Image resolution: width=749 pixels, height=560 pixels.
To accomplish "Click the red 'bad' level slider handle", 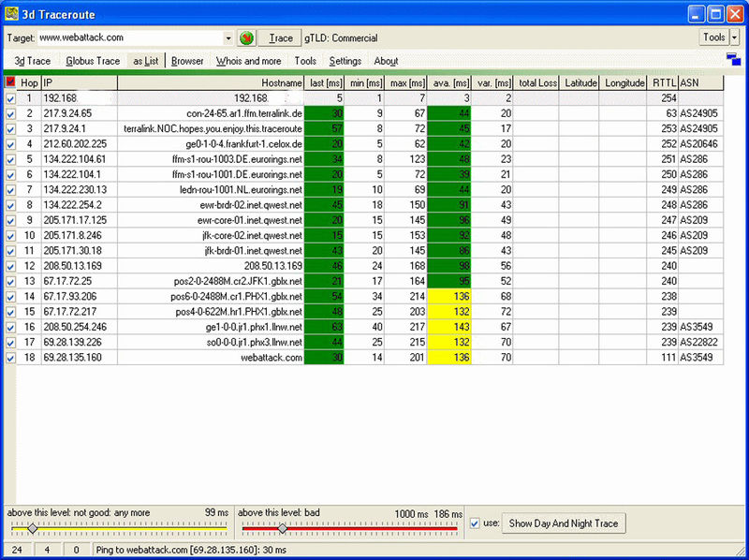I will pos(283,528).
